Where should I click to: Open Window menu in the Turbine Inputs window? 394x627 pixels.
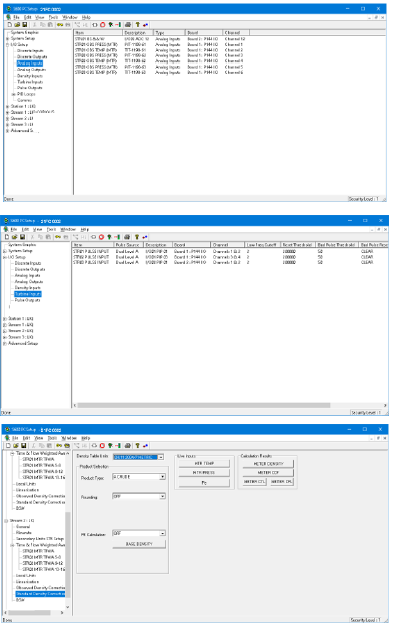pos(68,230)
